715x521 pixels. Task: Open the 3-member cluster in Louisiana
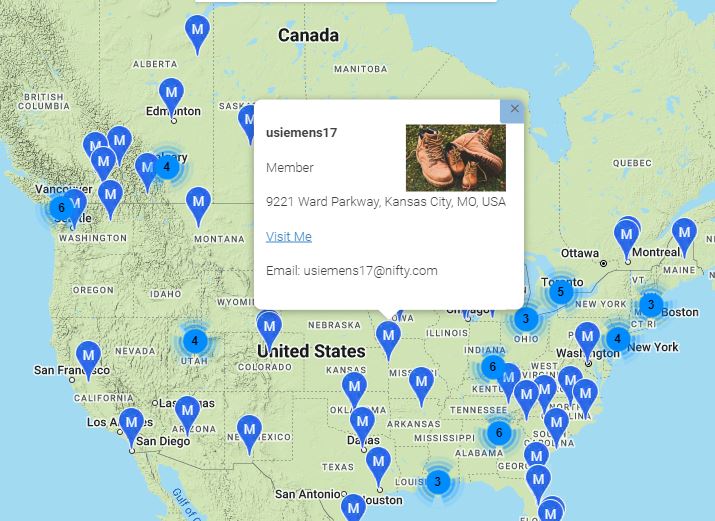pos(437,482)
